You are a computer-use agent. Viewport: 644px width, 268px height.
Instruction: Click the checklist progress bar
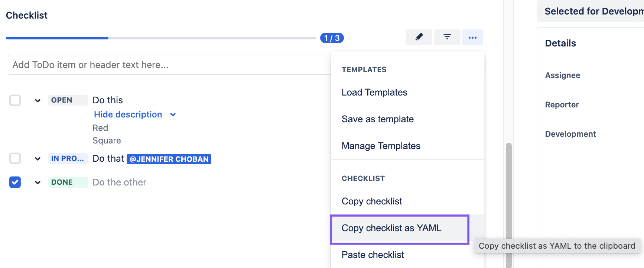click(x=160, y=38)
